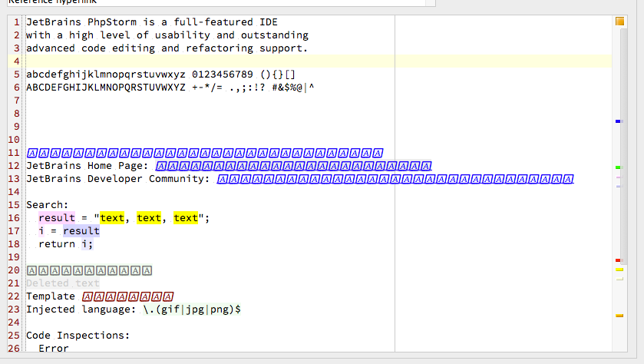Image resolution: width=644 pixels, height=364 pixels.
Task: Click lavender-highlighted 'result' on line 17
Action: coord(81,231)
